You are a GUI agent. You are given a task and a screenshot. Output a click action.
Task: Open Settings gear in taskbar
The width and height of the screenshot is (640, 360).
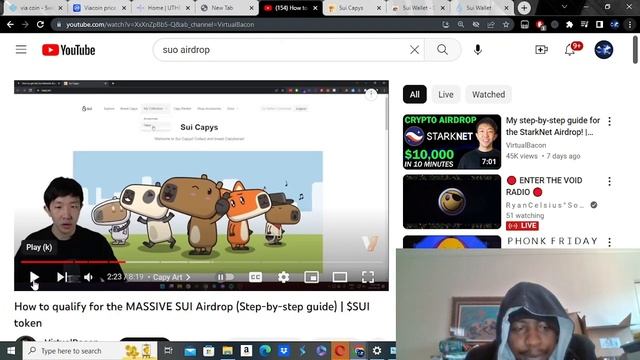pos(377,351)
